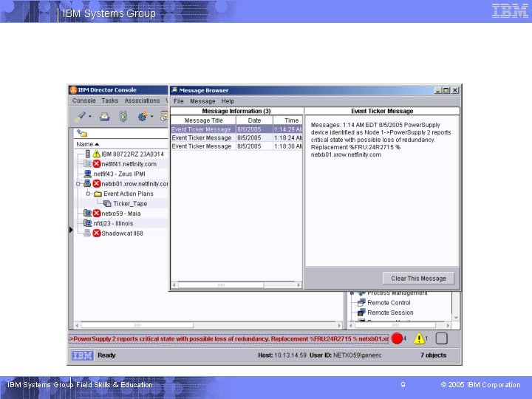
Task: Click the Message Browser horizontal scrollbar thumb
Action: (221, 285)
